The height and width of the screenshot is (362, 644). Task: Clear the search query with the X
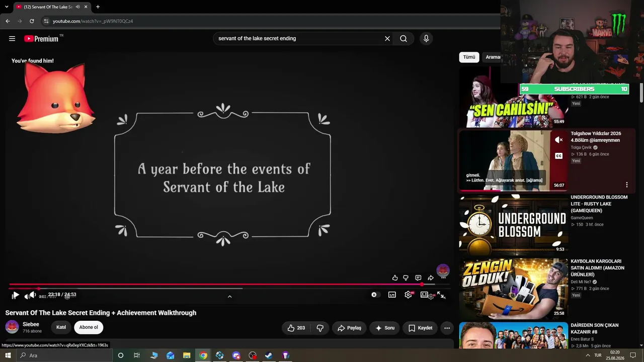click(387, 39)
